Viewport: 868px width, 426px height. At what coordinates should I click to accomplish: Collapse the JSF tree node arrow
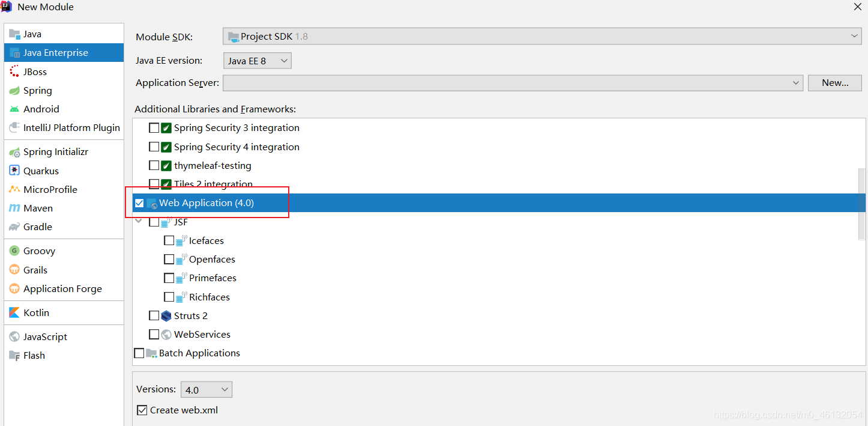[139, 222]
